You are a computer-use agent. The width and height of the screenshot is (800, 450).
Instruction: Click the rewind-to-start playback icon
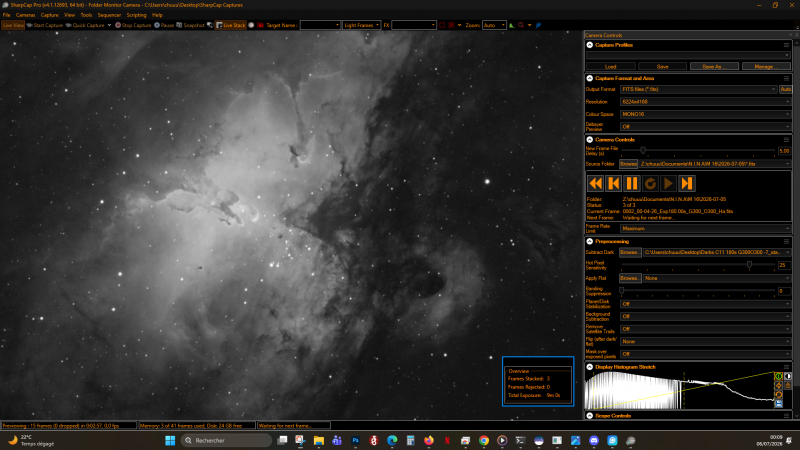[x=595, y=183]
